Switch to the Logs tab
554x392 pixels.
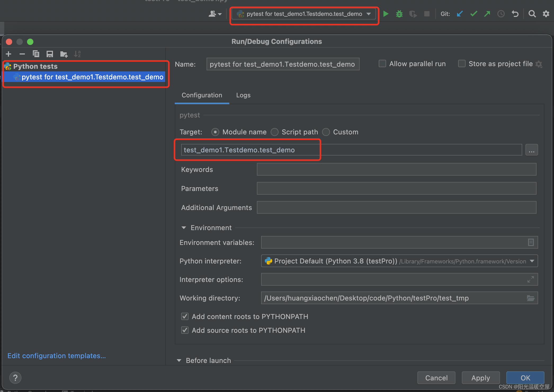pyautogui.click(x=243, y=95)
